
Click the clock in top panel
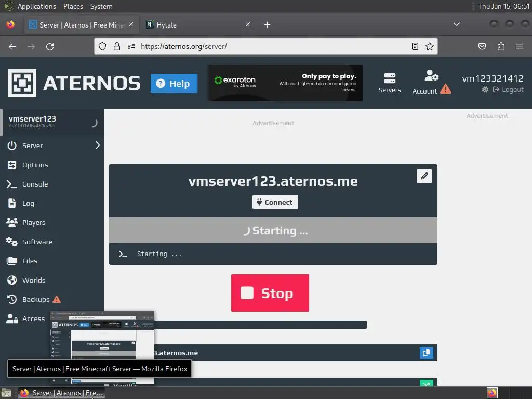(503, 6)
